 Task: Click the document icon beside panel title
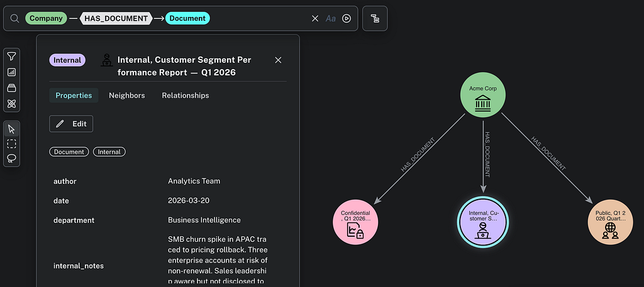pyautogui.click(x=107, y=60)
